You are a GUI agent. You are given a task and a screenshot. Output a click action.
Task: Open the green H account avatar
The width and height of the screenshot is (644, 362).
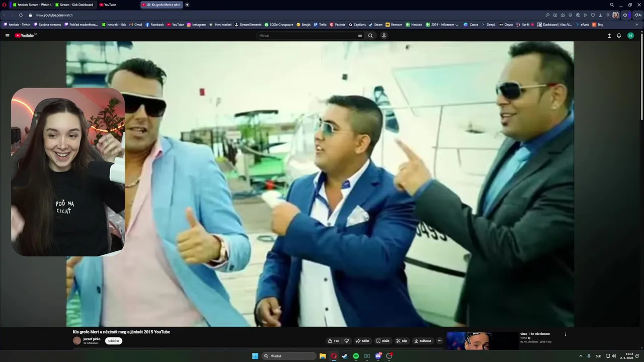(630, 36)
